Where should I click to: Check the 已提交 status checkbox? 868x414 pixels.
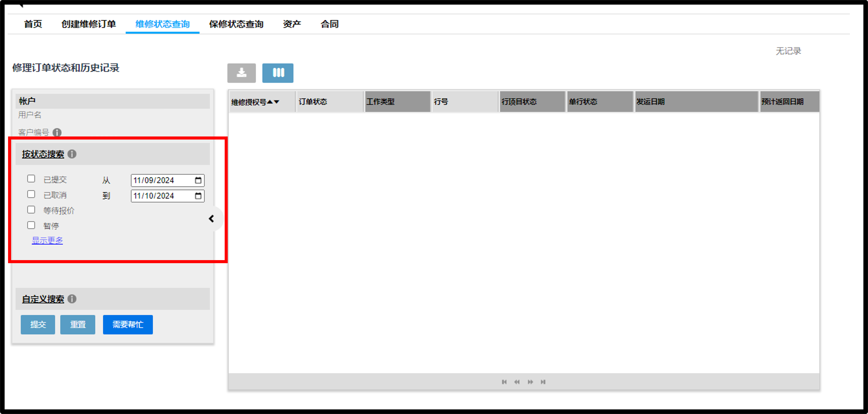(x=31, y=179)
